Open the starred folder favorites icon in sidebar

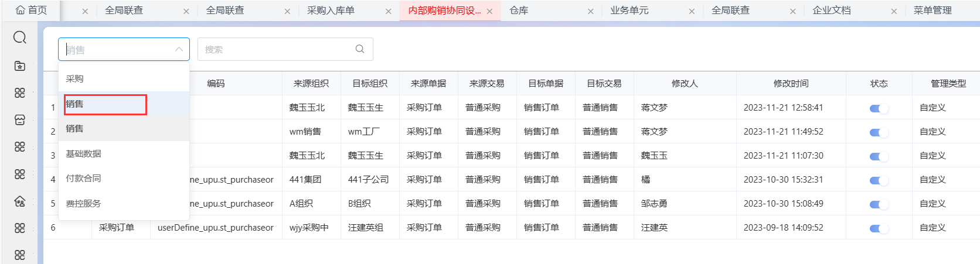coord(20,66)
